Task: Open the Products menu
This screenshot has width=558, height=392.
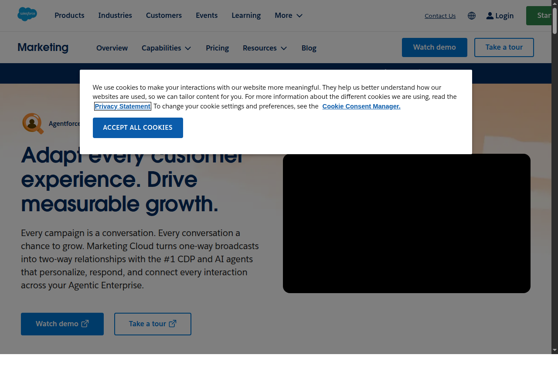Action: point(69,15)
